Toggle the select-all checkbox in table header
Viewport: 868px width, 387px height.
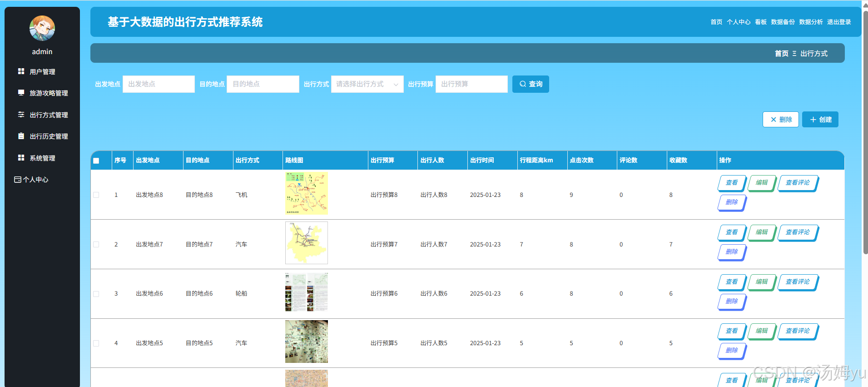click(96, 161)
